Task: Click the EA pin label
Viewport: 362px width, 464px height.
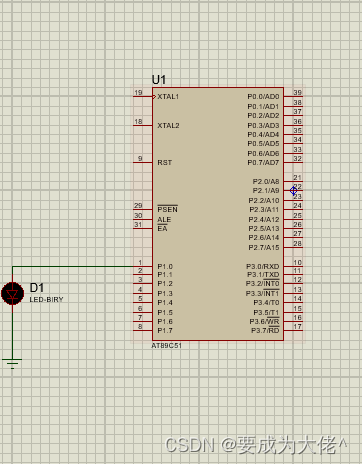Action: (x=162, y=228)
